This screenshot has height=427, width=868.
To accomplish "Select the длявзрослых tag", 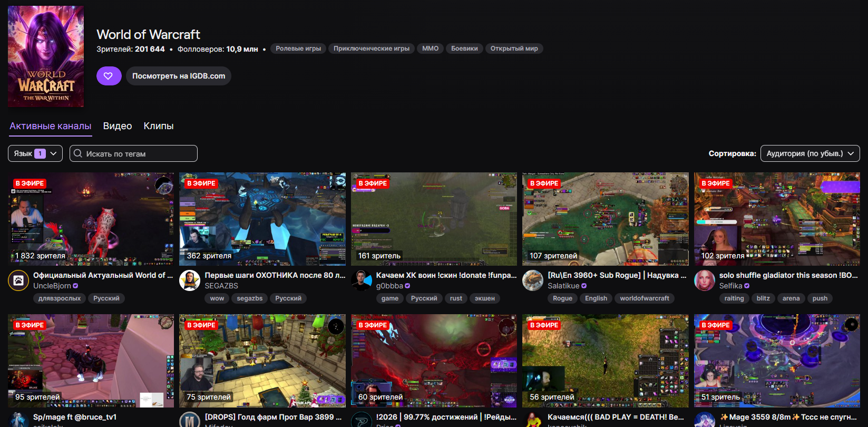I will (60, 298).
